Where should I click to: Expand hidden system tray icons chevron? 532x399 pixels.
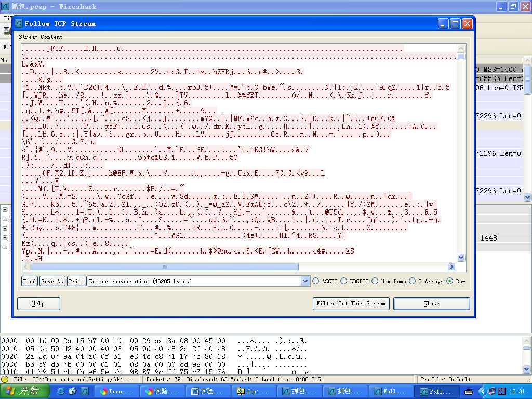point(482,392)
